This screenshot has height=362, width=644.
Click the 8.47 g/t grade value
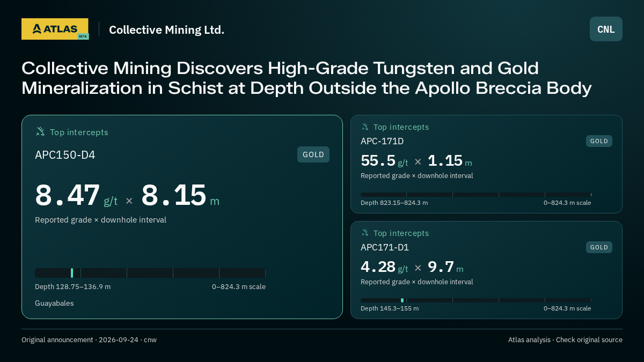(x=76, y=195)
